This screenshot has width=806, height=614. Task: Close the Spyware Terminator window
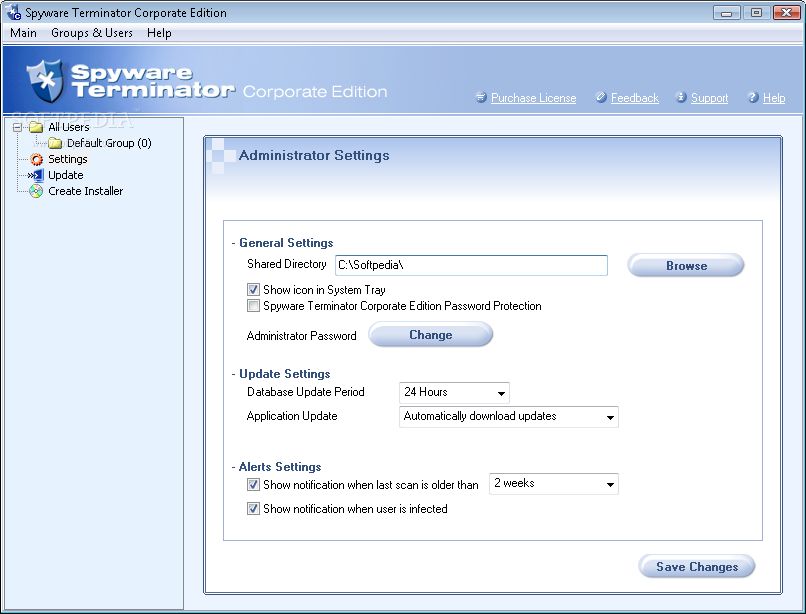[x=786, y=13]
